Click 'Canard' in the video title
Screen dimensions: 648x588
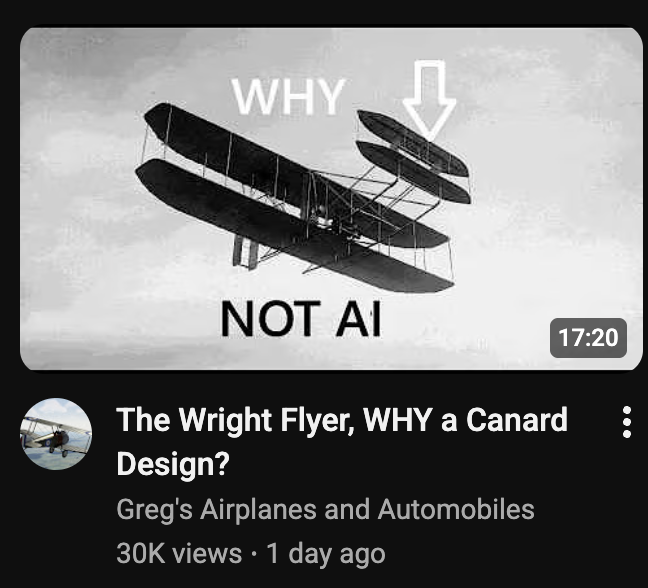[517, 420]
